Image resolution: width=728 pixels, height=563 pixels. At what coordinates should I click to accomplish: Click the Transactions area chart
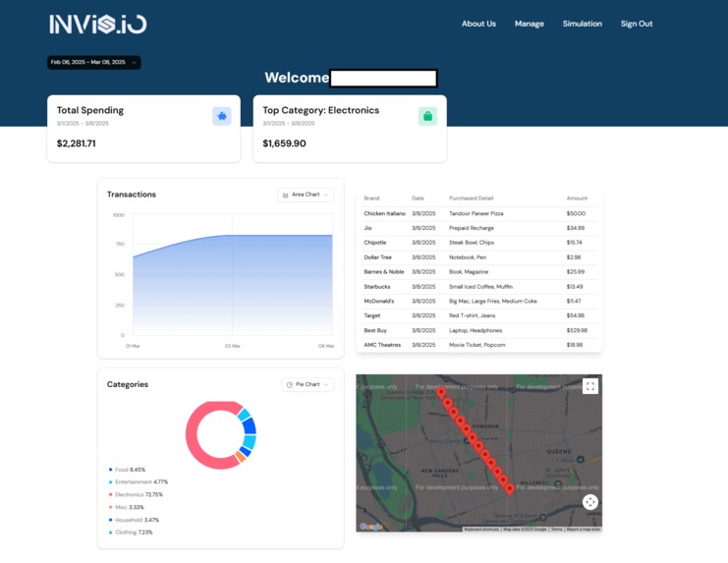[x=233, y=285]
